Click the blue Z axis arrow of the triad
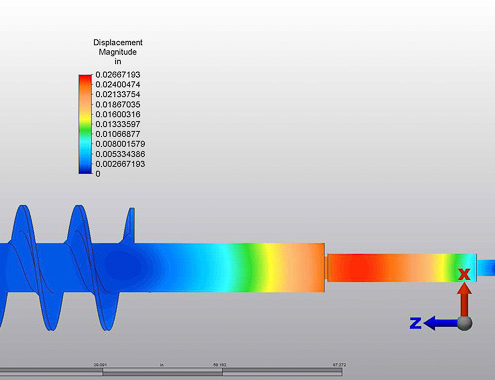The width and height of the screenshot is (495, 380). tap(440, 323)
